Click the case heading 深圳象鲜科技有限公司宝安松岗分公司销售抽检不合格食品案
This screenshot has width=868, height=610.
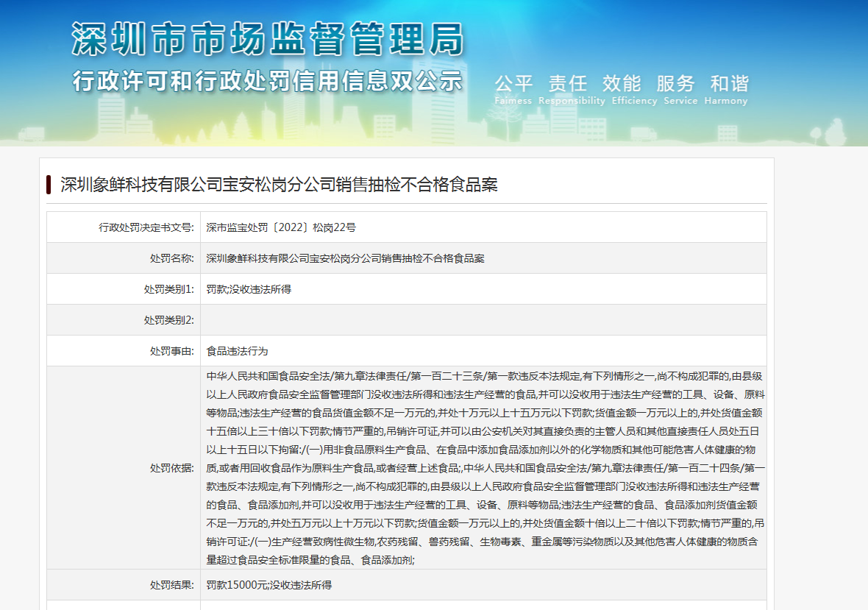point(279,185)
